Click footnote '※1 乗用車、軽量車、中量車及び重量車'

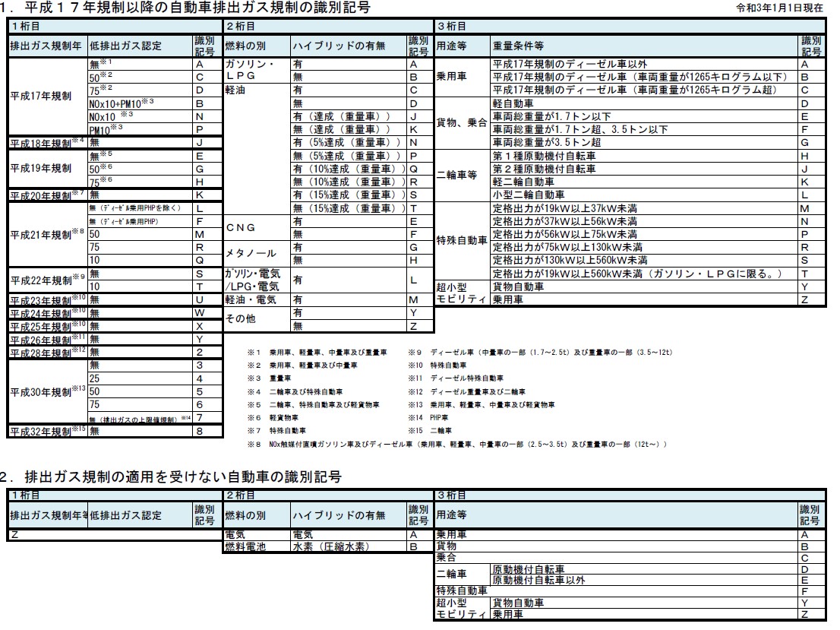pos(317,353)
